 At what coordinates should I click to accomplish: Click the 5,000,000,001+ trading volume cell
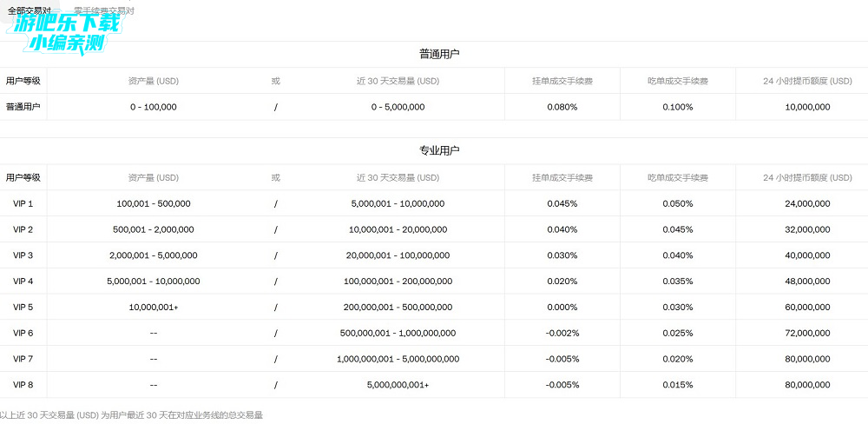(x=398, y=384)
